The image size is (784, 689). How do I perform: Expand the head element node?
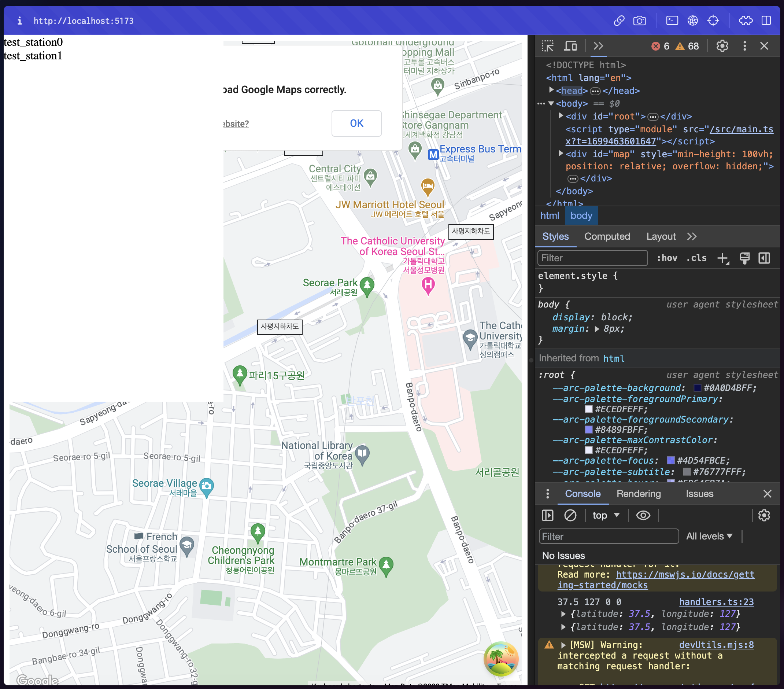551,90
